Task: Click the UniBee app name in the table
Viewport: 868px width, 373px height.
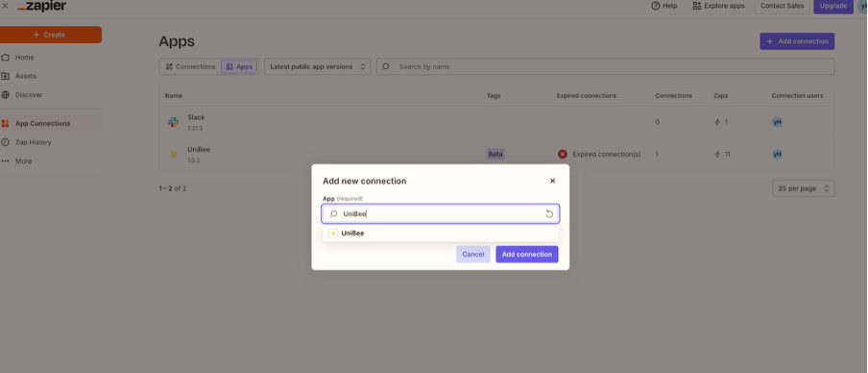Action: pyautogui.click(x=199, y=150)
